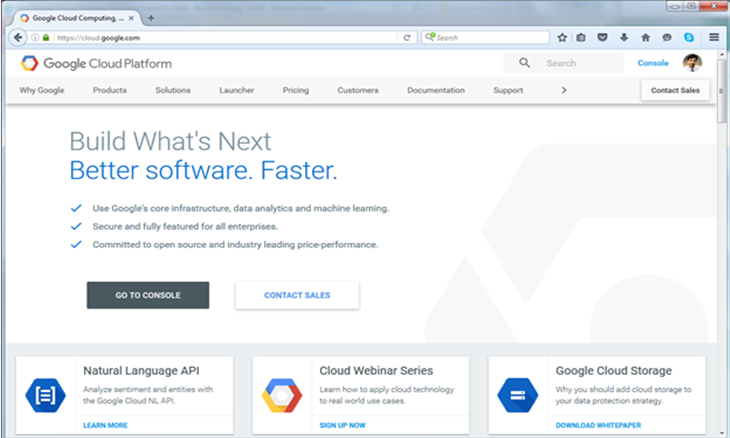Reload the page with the refresh icon
Viewport: 730px width, 438px height.
click(407, 38)
